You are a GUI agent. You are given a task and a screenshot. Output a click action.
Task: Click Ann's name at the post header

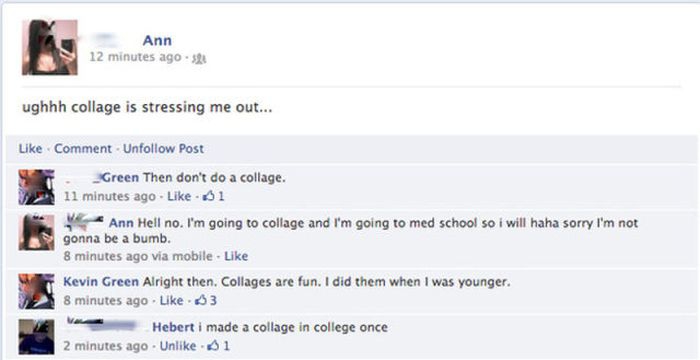pos(157,41)
